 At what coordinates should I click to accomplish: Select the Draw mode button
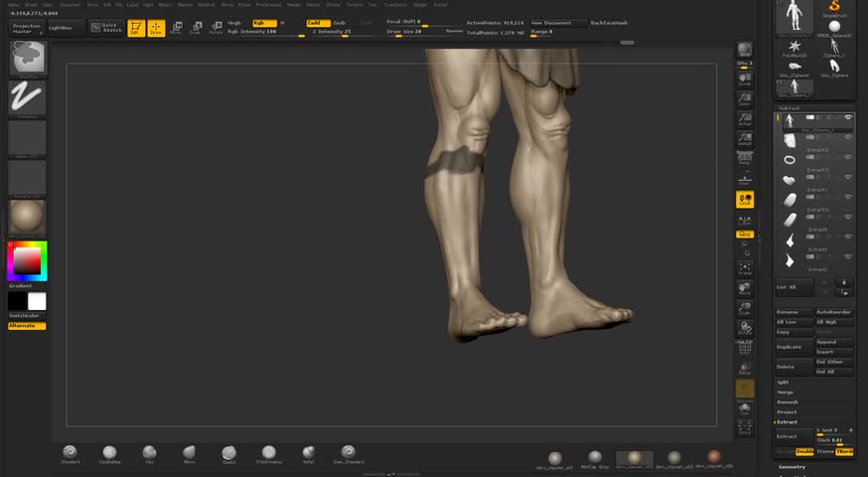(x=156, y=28)
